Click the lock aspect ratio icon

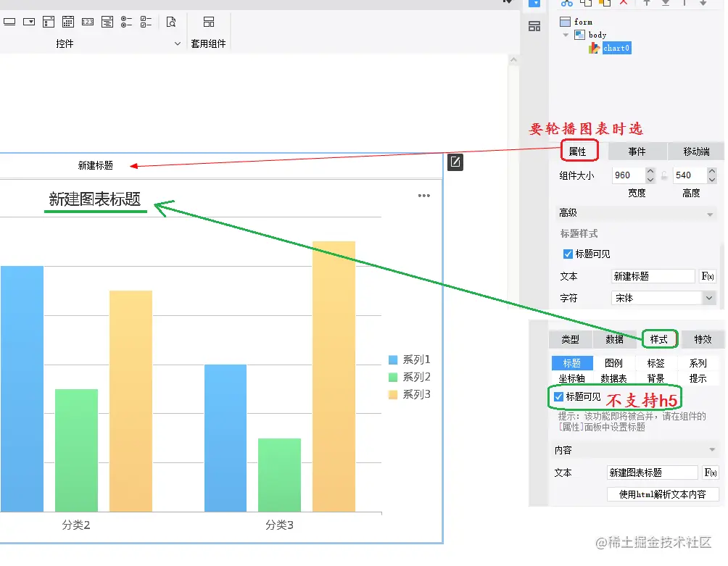(x=664, y=175)
